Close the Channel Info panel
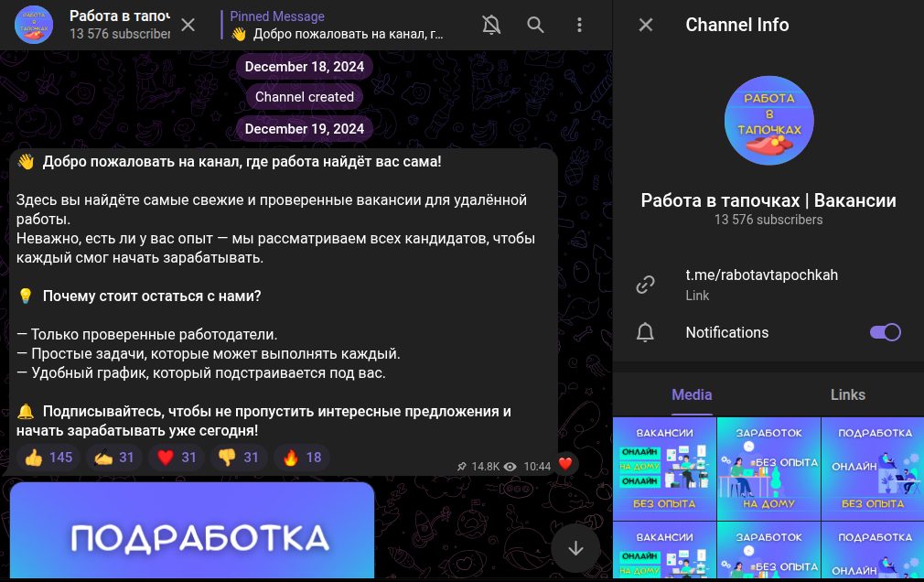The image size is (924, 582). 646,25
